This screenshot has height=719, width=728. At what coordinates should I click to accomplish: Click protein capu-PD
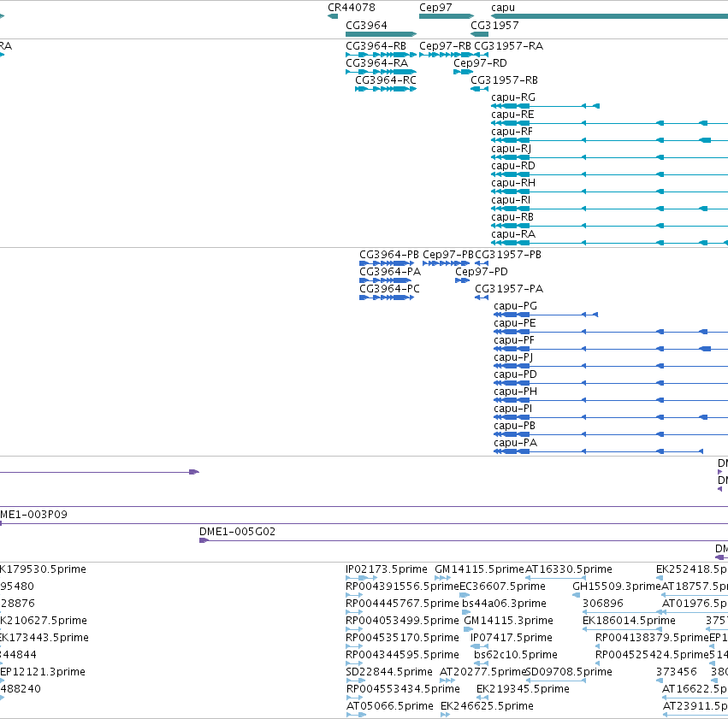pyautogui.click(x=515, y=374)
